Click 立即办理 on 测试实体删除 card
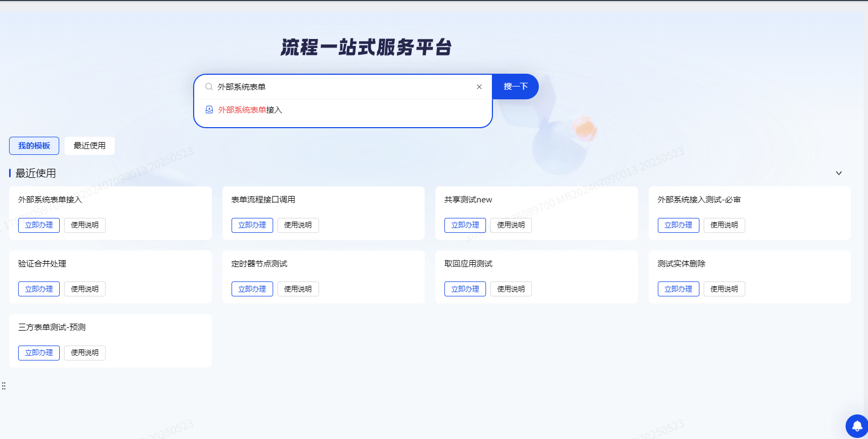Screen dimensions: 868x439 [679, 289]
